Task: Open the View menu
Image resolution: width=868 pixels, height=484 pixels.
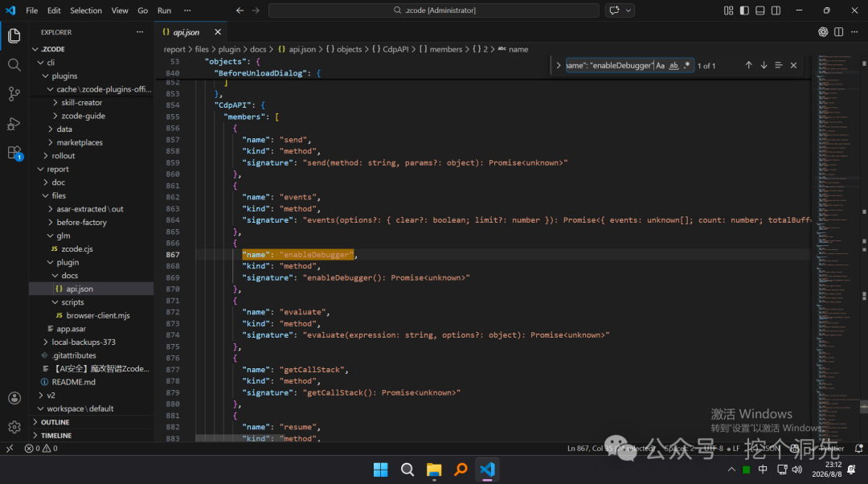Action: pyautogui.click(x=120, y=10)
